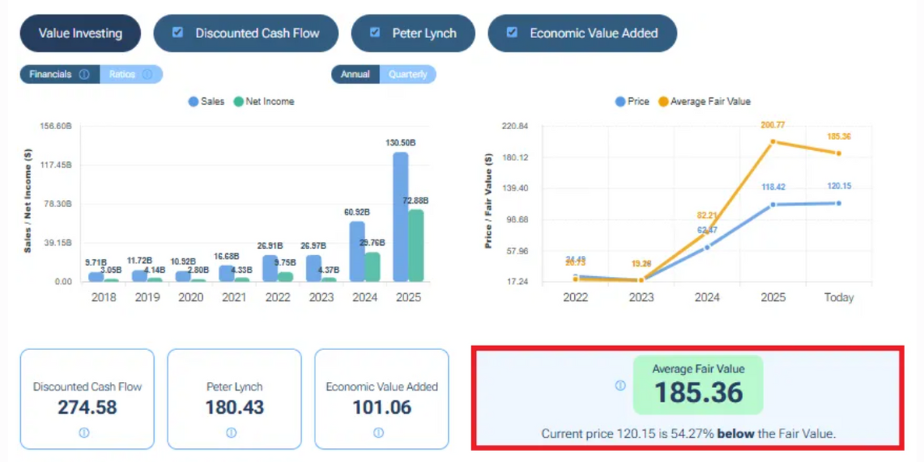Click the Value Investing button
The height and width of the screenshot is (462, 924).
coord(80,33)
